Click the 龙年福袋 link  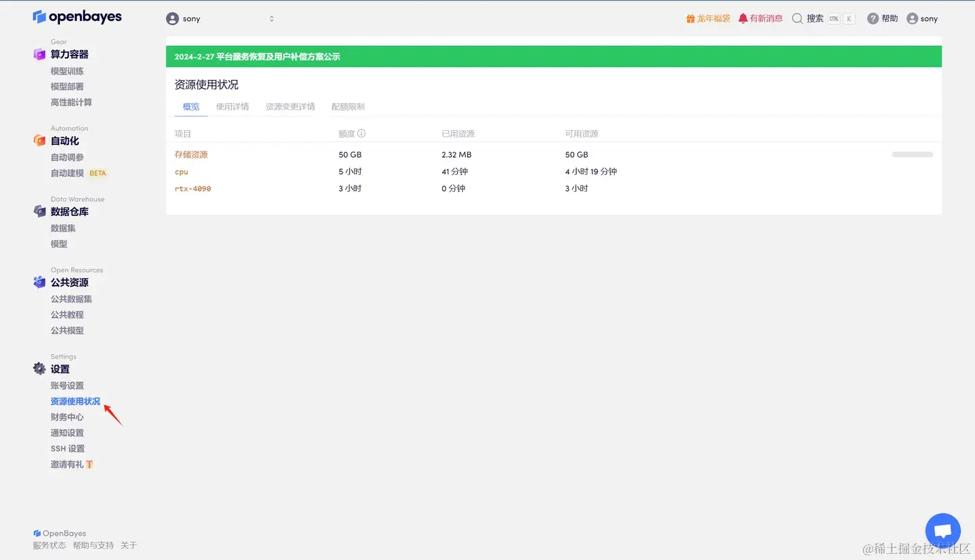point(714,19)
